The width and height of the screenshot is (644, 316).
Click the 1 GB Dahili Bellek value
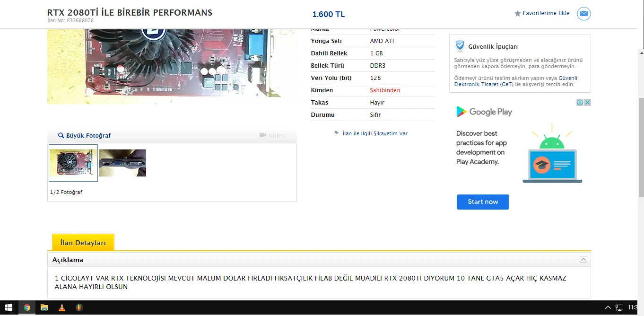click(376, 53)
